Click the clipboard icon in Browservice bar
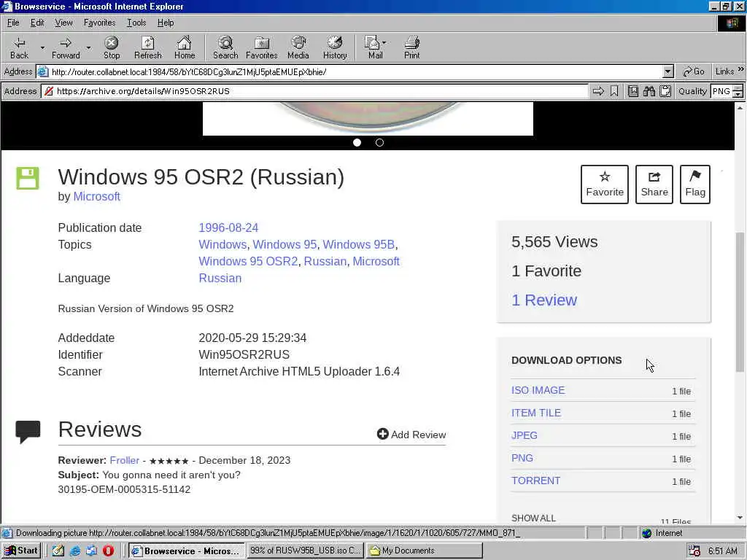The height and width of the screenshot is (560, 747). point(665,91)
